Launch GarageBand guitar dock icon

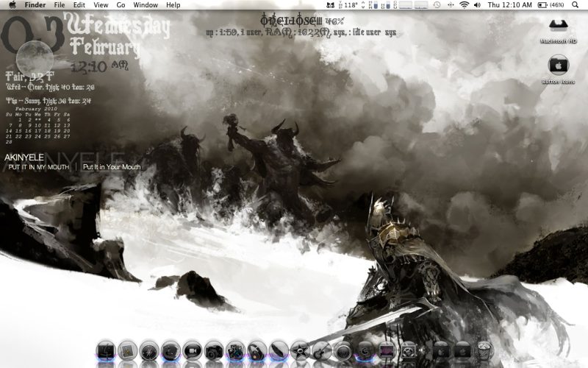321,352
